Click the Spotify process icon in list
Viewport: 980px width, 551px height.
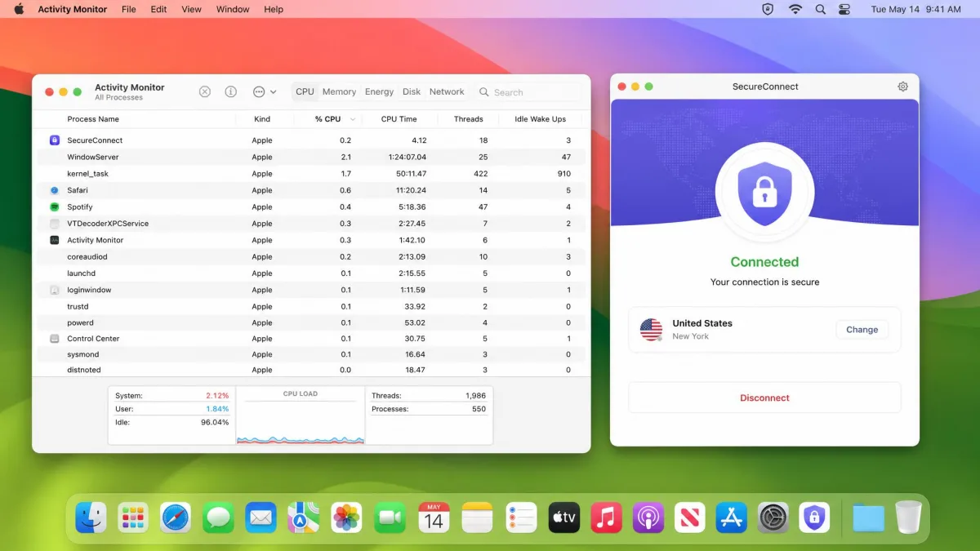click(55, 207)
